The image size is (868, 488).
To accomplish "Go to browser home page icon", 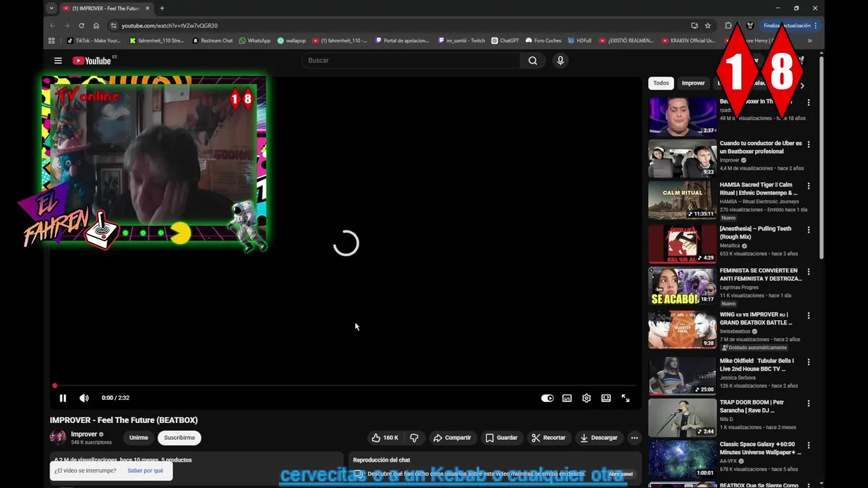I will point(96,26).
